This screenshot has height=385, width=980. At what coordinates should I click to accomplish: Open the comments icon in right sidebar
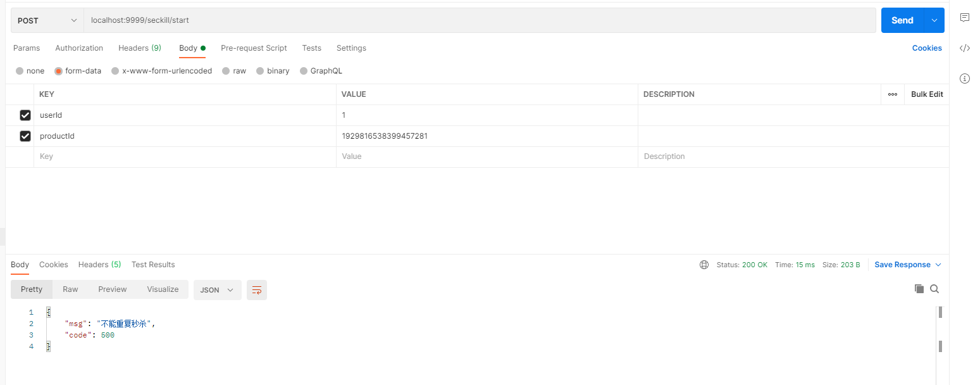pos(965,18)
